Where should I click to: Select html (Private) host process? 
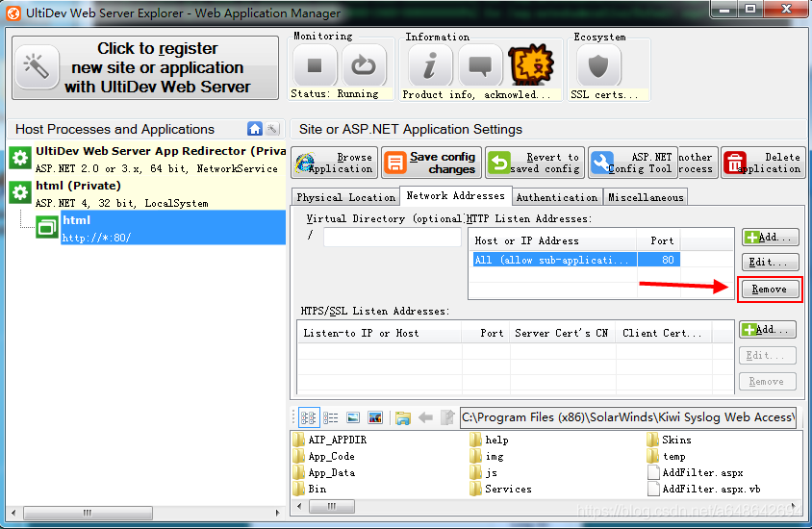pyautogui.click(x=147, y=193)
